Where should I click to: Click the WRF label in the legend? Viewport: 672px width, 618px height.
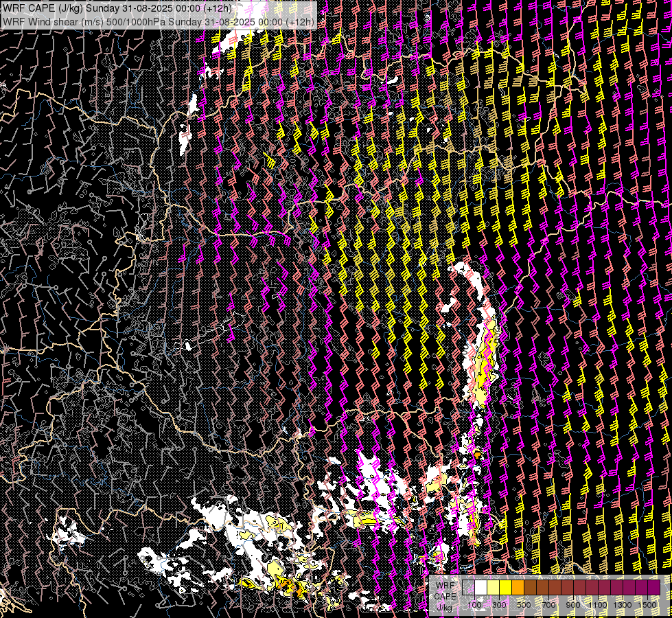pos(445,586)
